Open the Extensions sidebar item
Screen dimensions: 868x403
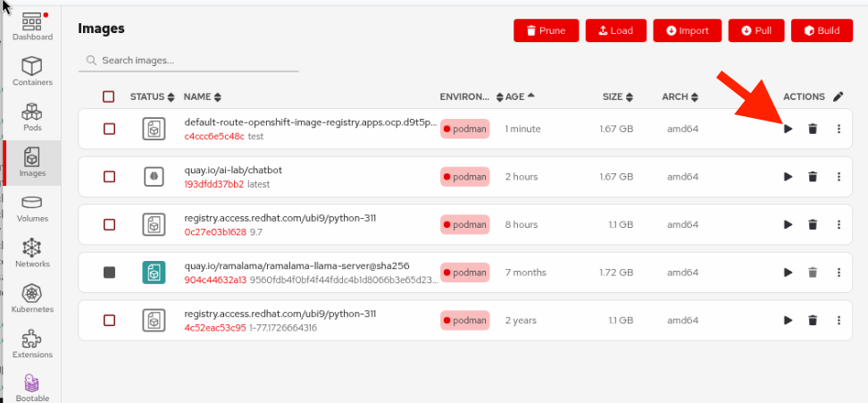(x=32, y=343)
